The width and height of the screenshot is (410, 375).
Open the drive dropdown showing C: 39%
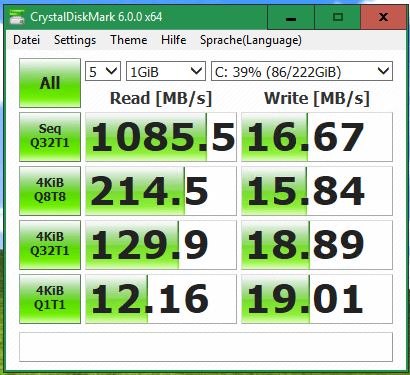pos(302,71)
